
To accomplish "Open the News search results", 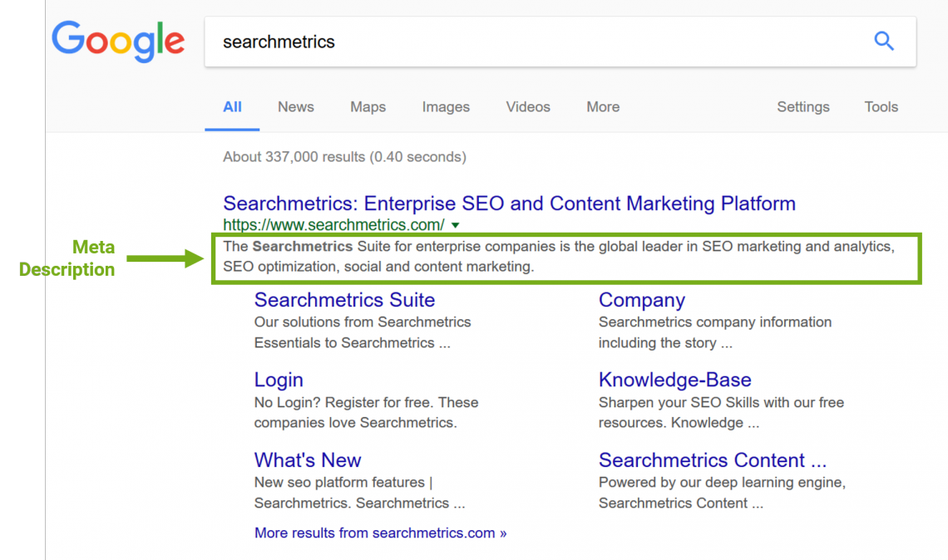I will tap(295, 106).
